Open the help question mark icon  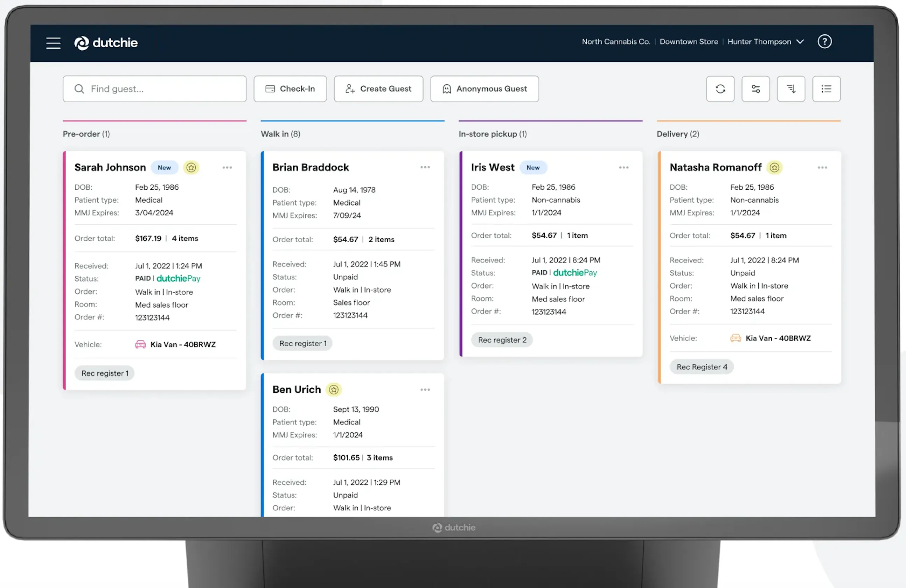point(824,42)
